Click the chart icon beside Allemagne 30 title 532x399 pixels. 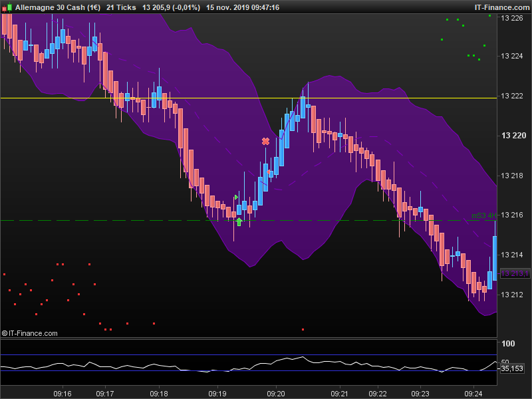pos(7,7)
